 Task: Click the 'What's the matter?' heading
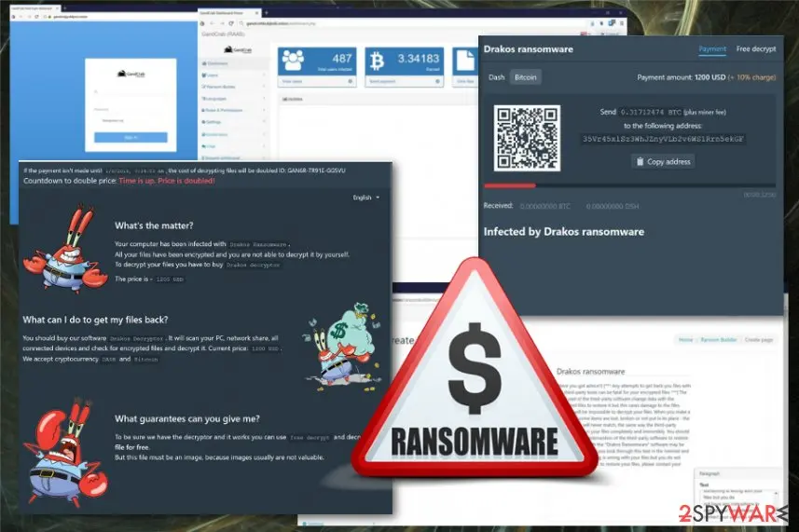[154, 225]
